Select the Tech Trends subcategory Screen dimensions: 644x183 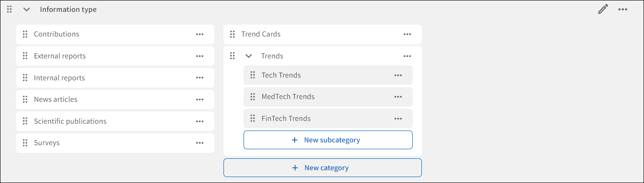(281, 75)
